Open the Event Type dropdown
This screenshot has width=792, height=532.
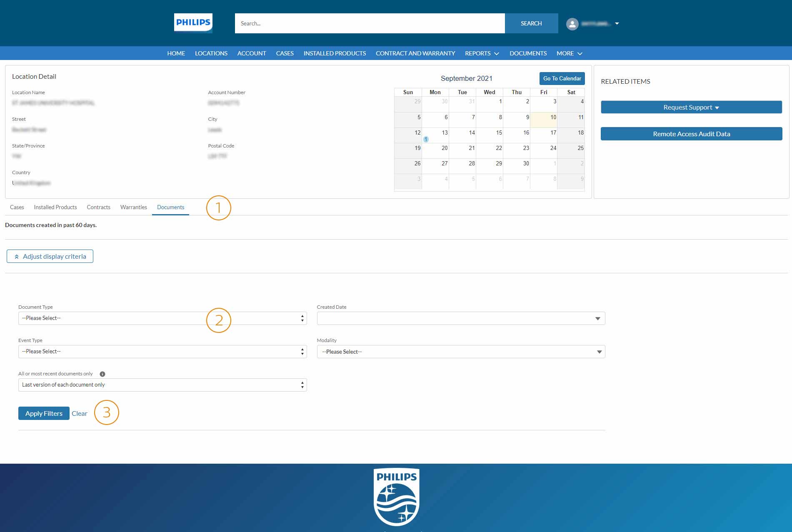(162, 352)
